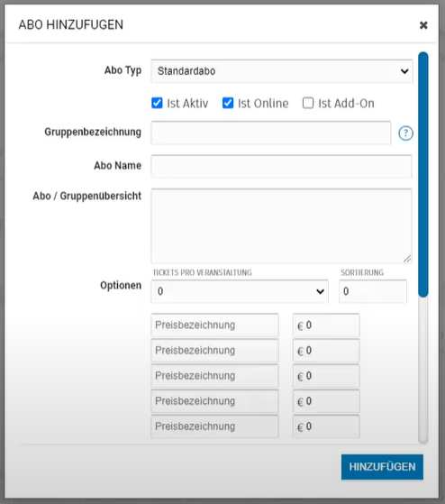The height and width of the screenshot is (504, 445).
Task: Uncheck the Ist Aktiv checkbox
Action: [x=157, y=103]
